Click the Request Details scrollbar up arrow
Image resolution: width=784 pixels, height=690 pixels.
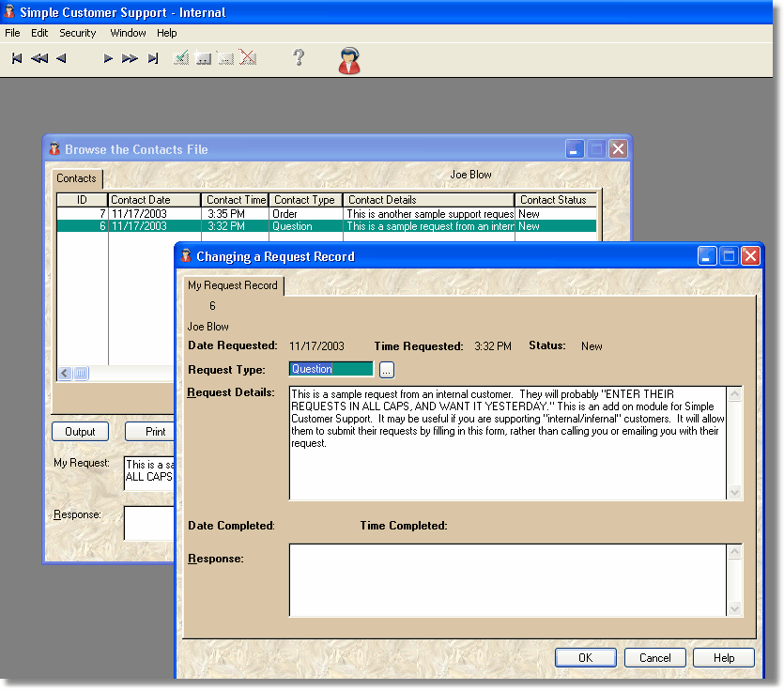(734, 394)
